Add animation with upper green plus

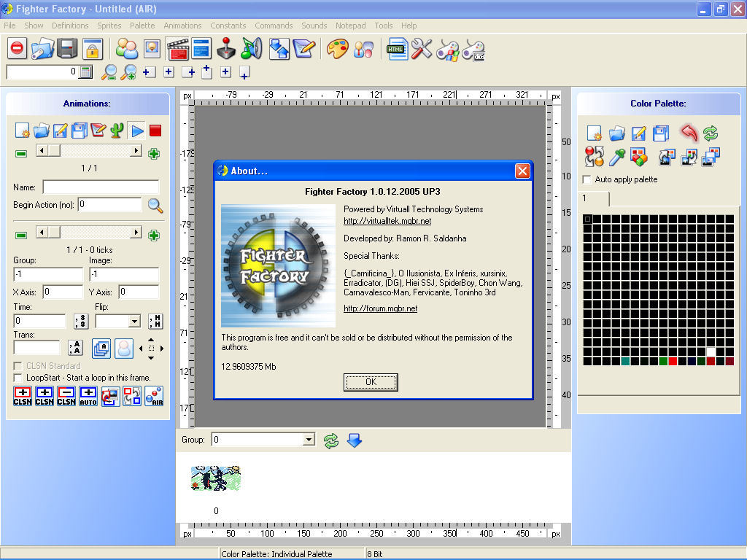(x=153, y=154)
